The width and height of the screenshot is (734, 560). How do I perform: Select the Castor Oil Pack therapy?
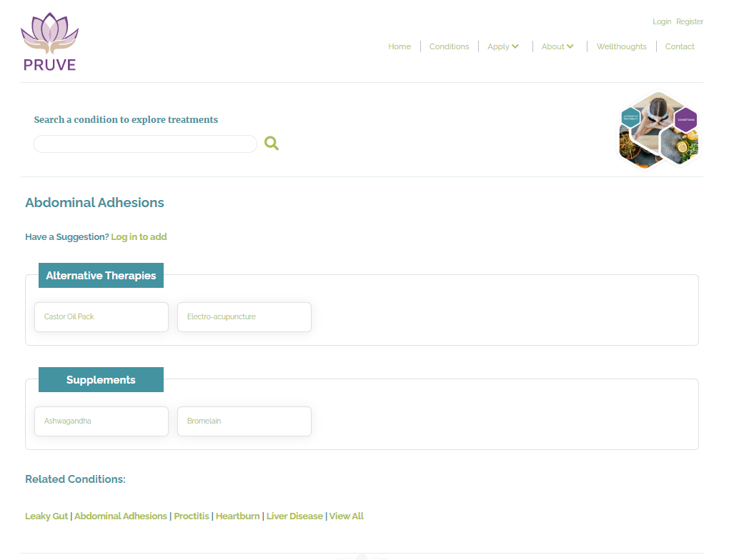[101, 316]
